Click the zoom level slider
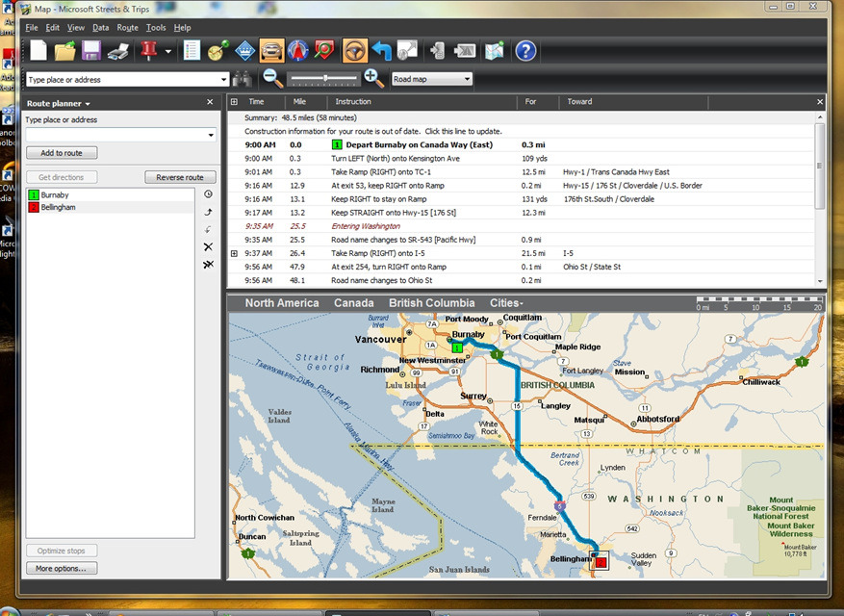The image size is (844, 616). 327,79
